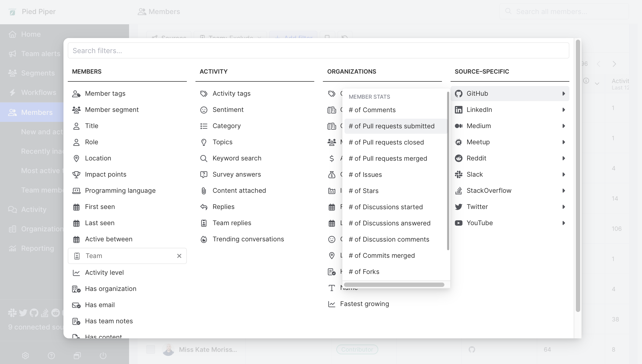Viewport: 642px width, 364px height.
Task: Click the Sentiment smiley face icon
Action: tap(204, 110)
